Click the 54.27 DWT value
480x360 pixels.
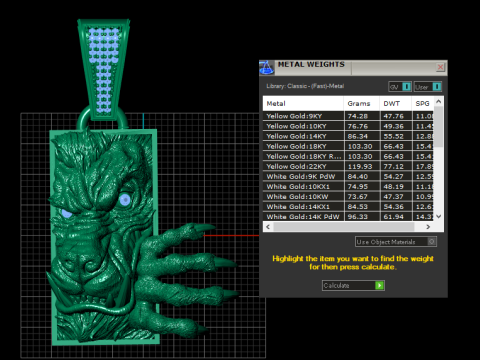(x=393, y=176)
